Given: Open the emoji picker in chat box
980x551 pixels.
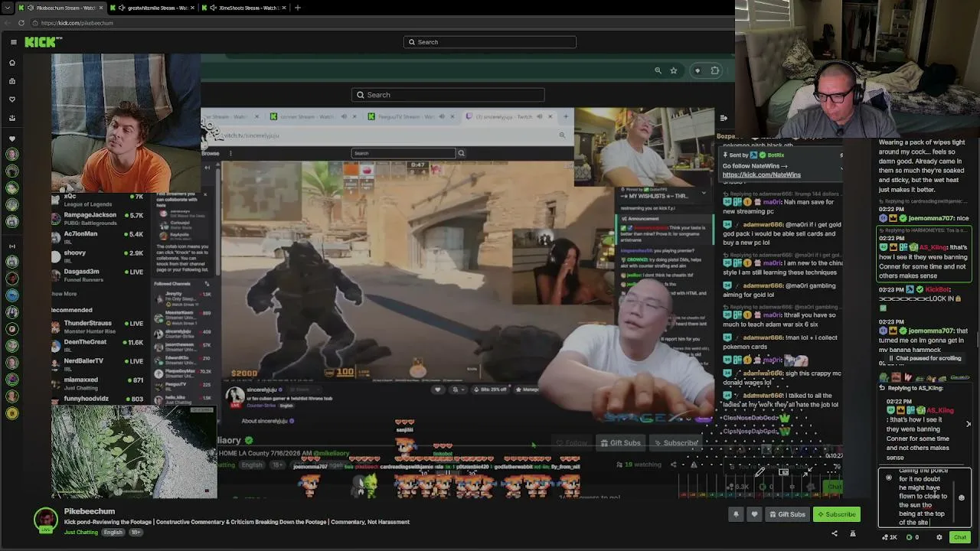Looking at the screenshot, I should pos(962,497).
